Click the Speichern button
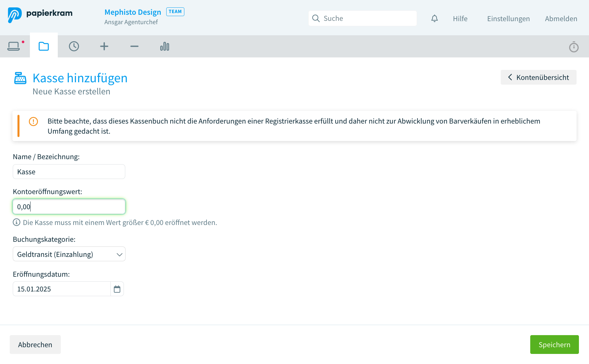This screenshot has width=589, height=364. pyautogui.click(x=554, y=345)
